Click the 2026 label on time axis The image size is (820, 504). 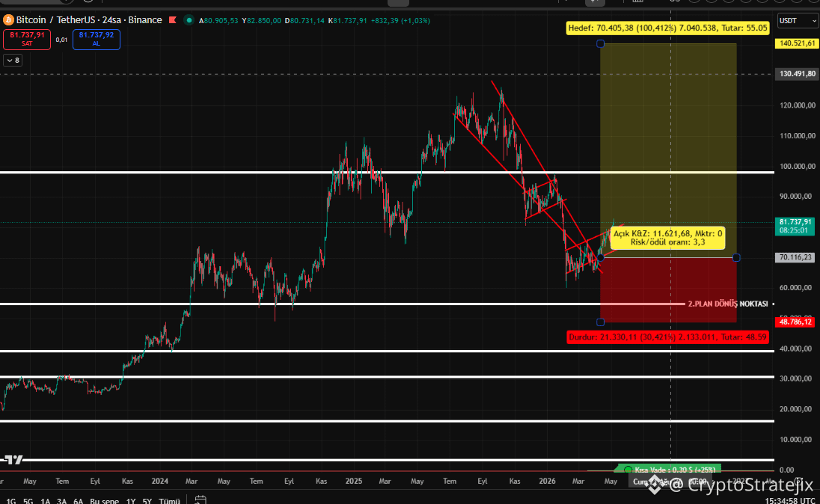pyautogui.click(x=547, y=481)
